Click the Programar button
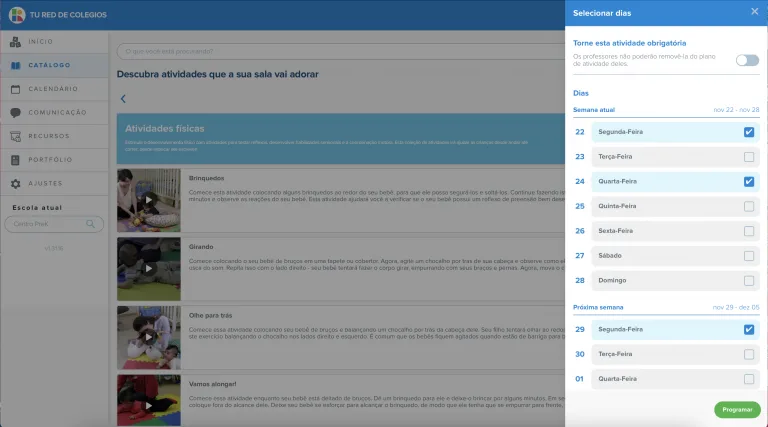 click(737, 409)
